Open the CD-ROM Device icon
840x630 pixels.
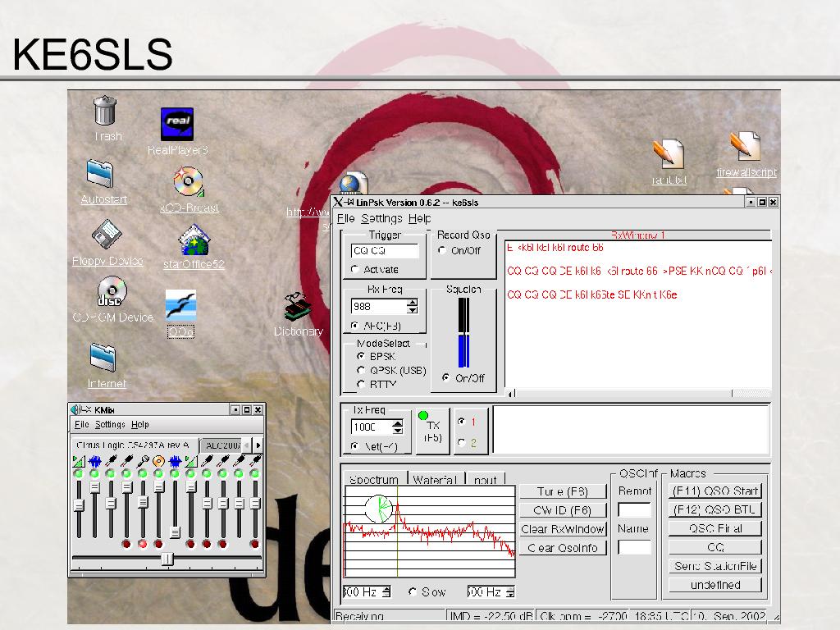[112, 291]
